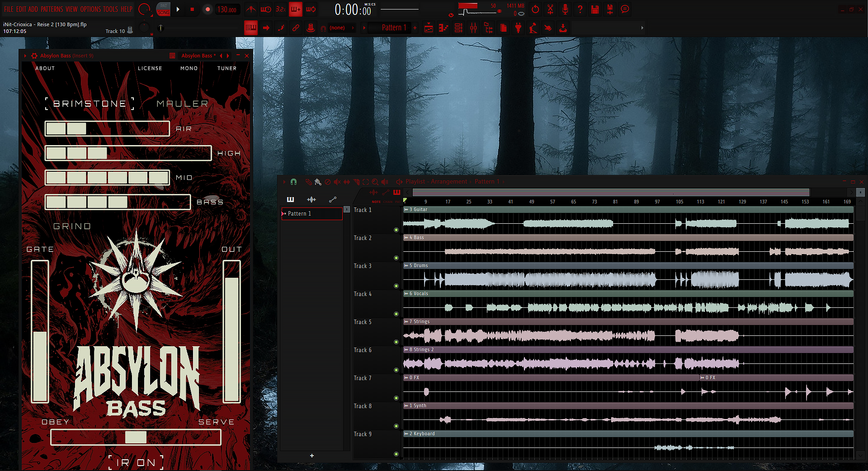Open the PATTERNS menu
The width and height of the screenshot is (868, 471).
(x=52, y=9)
